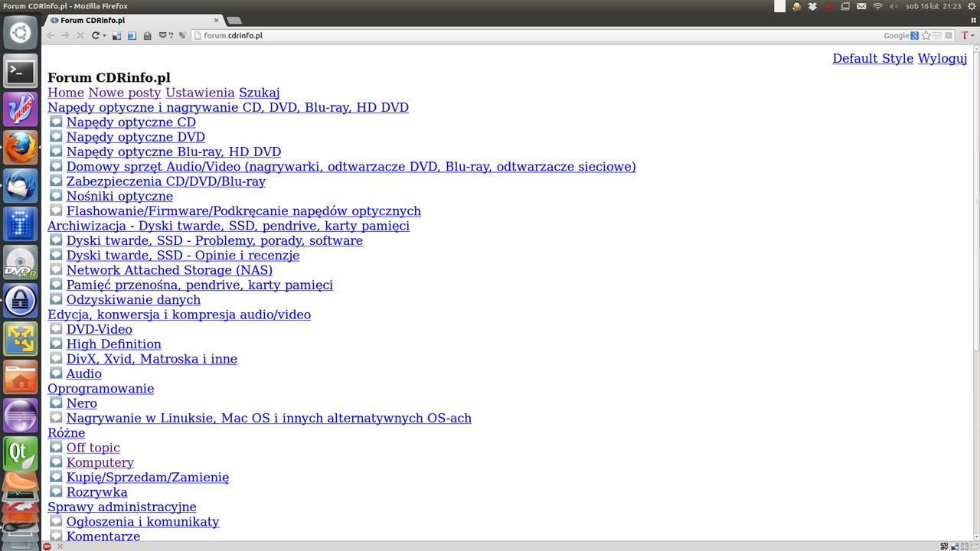Click the forum icon beside Audio

coord(56,373)
